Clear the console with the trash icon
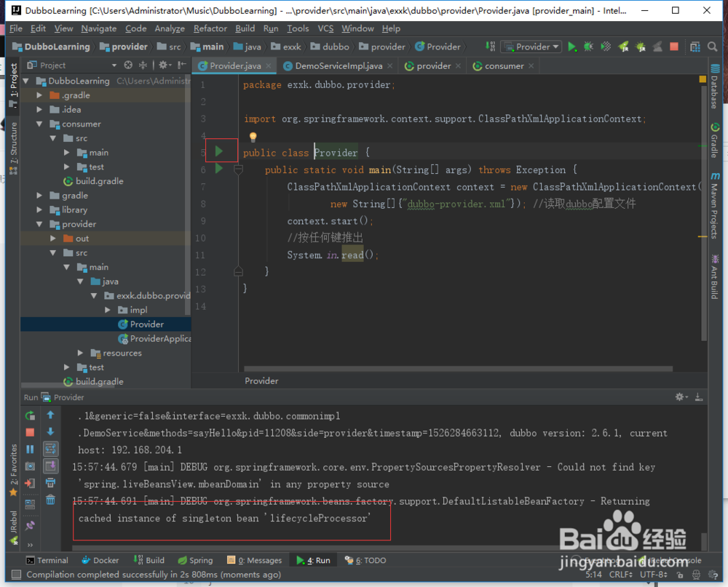The image size is (728, 587). 50,499
